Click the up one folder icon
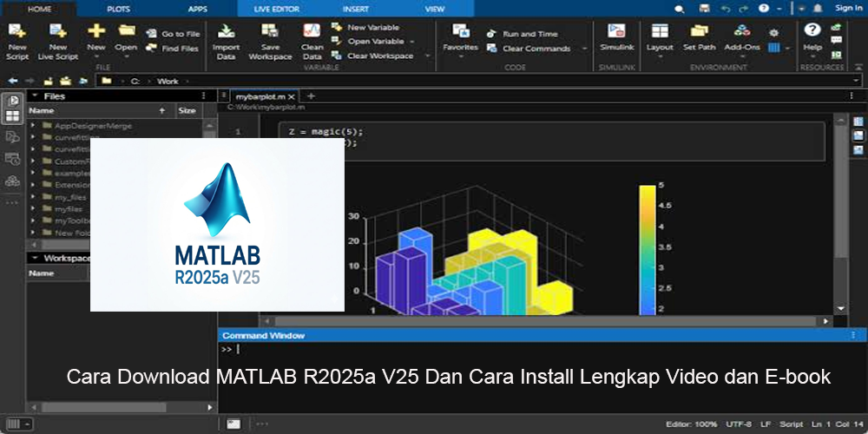The image size is (868, 434). (x=48, y=81)
